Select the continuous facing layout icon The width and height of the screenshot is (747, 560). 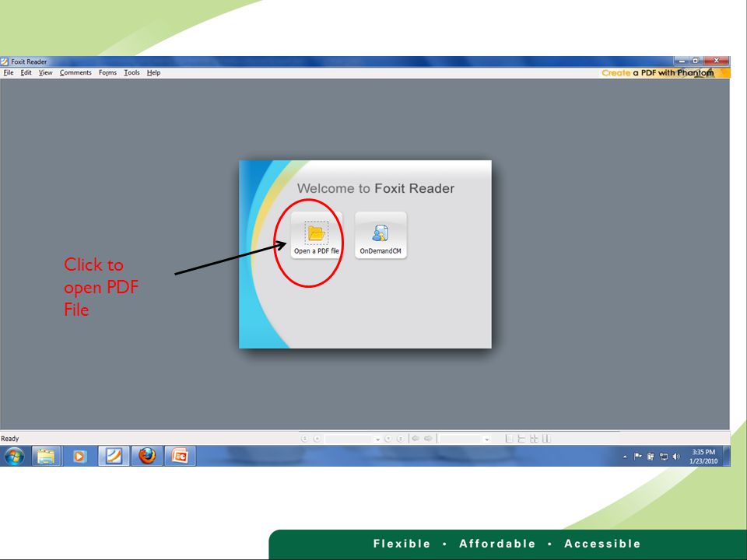click(546, 439)
